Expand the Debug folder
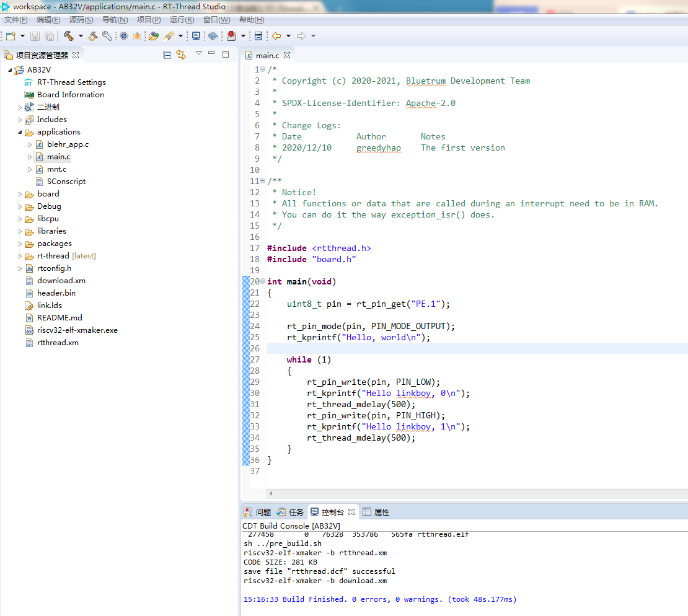Viewport: 688px width, 616px height. tap(20, 206)
